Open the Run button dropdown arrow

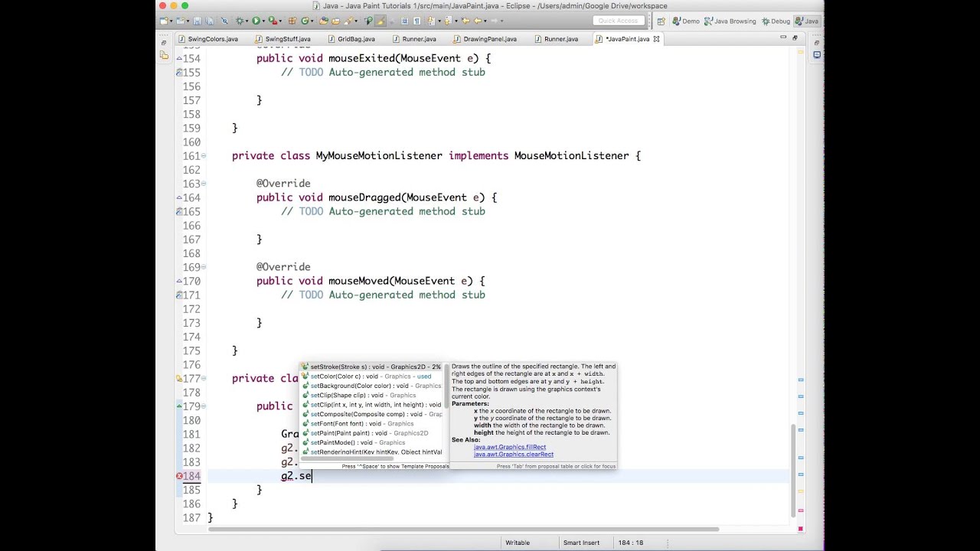point(263,21)
